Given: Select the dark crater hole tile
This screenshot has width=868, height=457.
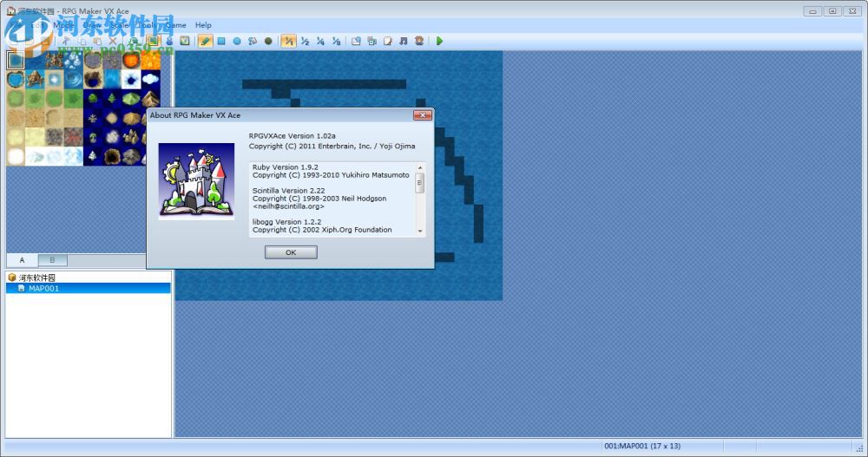Looking at the screenshot, I should tap(112, 156).
